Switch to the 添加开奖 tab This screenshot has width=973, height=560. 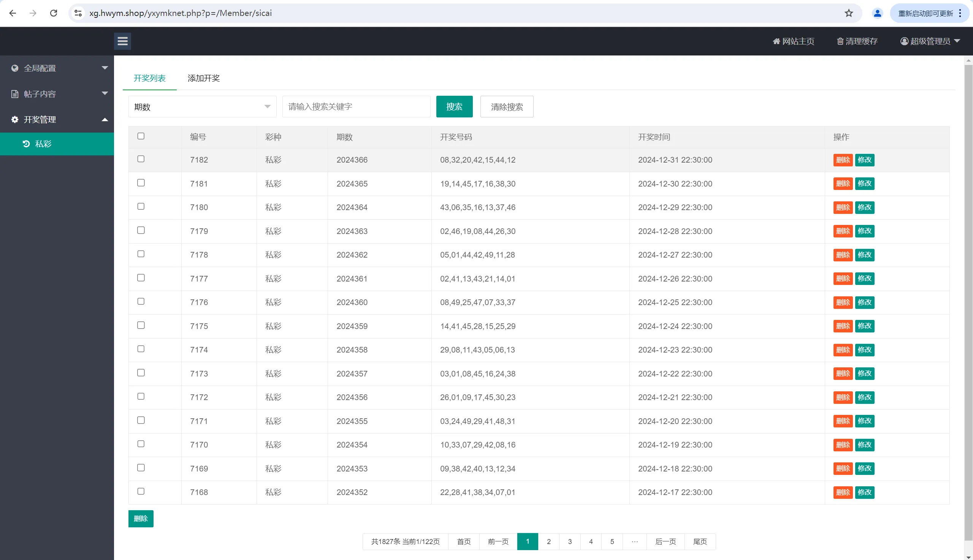point(203,78)
